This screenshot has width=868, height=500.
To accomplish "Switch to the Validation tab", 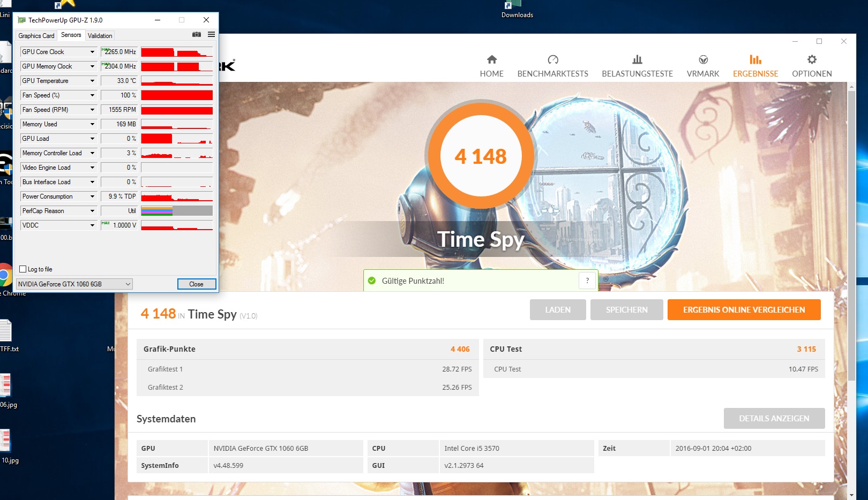I will click(x=100, y=36).
